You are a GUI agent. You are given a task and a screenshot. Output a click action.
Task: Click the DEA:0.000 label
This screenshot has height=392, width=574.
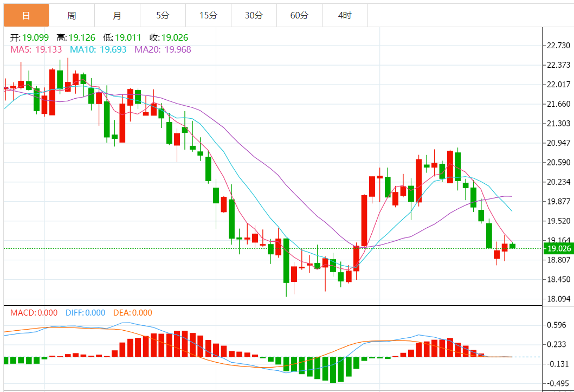[132, 313]
